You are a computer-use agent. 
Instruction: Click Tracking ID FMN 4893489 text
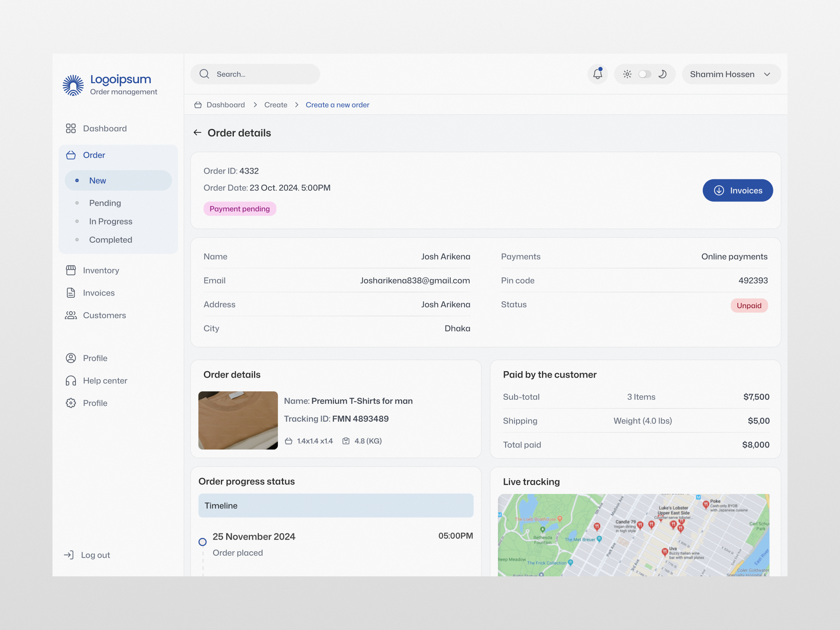336,418
